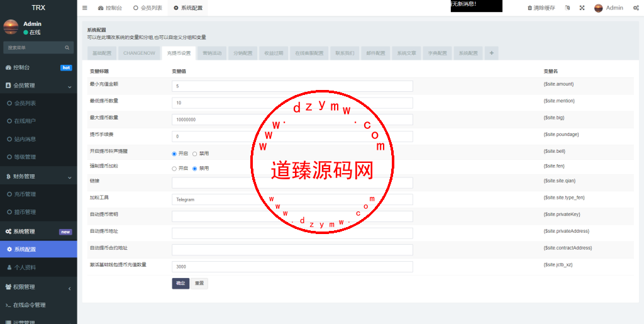Open the settings cogs icon at top right
The height and width of the screenshot is (324, 644).
pos(636,8)
